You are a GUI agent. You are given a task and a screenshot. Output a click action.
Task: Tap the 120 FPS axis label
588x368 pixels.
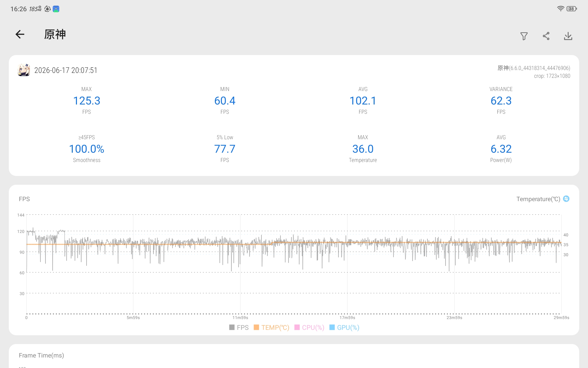click(x=21, y=231)
